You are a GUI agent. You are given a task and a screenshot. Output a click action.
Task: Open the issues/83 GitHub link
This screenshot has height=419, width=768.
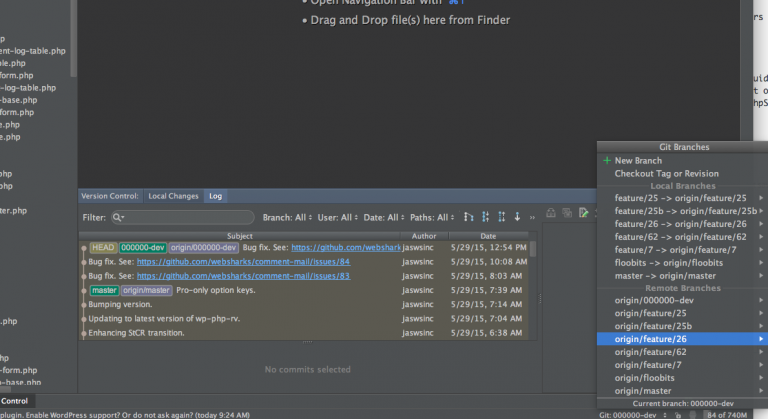pyautogui.click(x=243, y=276)
